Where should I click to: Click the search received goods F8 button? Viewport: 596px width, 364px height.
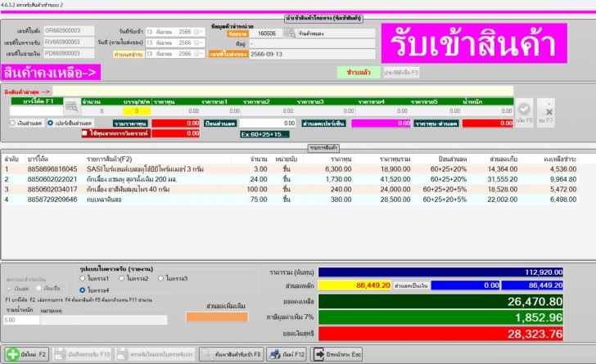(231, 354)
